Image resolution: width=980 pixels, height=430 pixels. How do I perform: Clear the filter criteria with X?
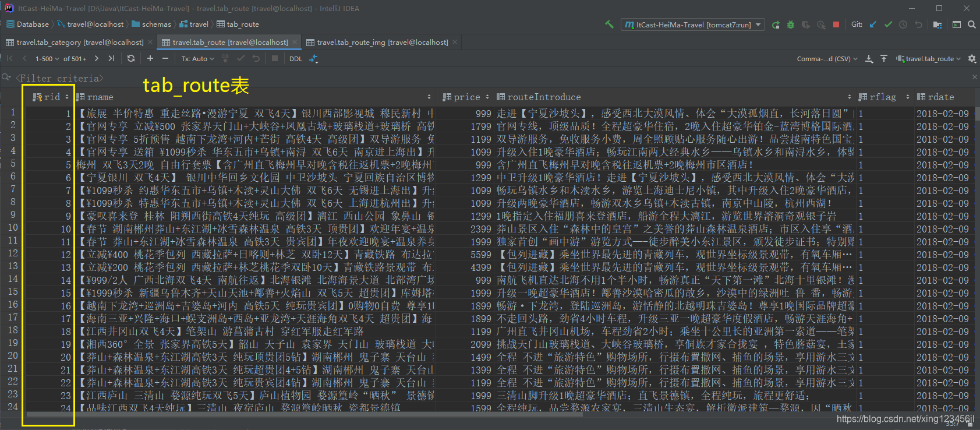pos(974,77)
